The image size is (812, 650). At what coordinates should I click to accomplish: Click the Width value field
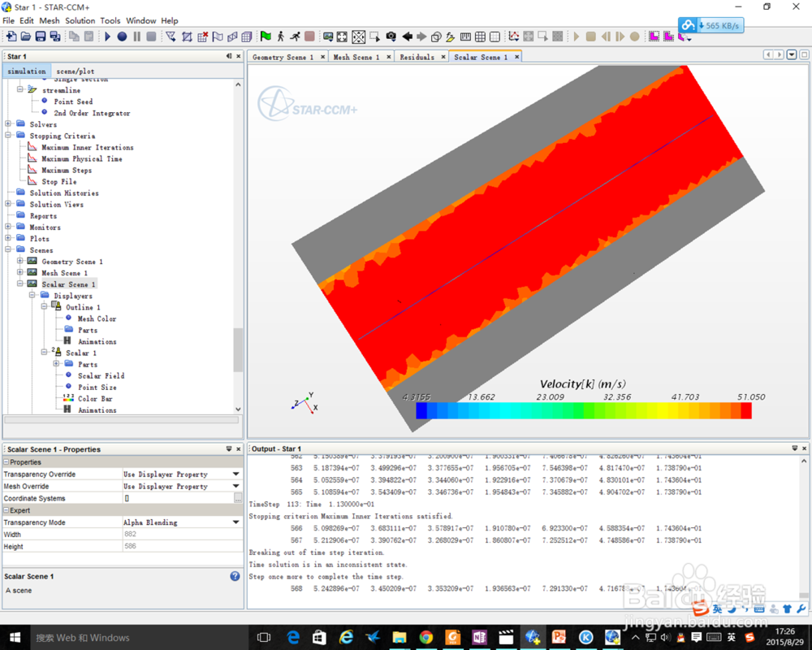(x=182, y=534)
